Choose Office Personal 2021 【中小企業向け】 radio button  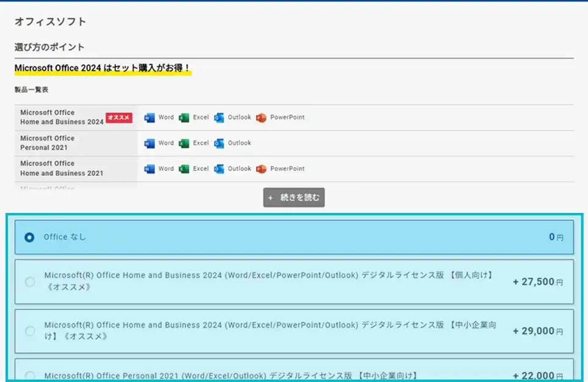30,376
